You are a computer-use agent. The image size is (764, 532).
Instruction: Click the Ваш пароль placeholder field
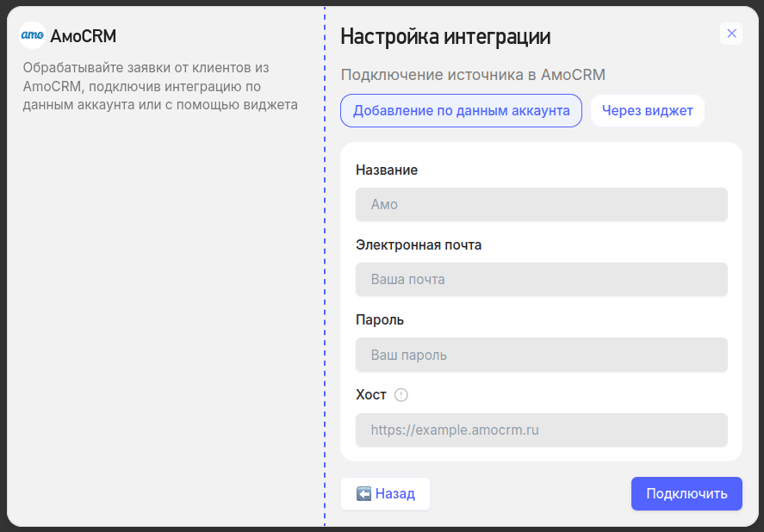[x=541, y=355]
